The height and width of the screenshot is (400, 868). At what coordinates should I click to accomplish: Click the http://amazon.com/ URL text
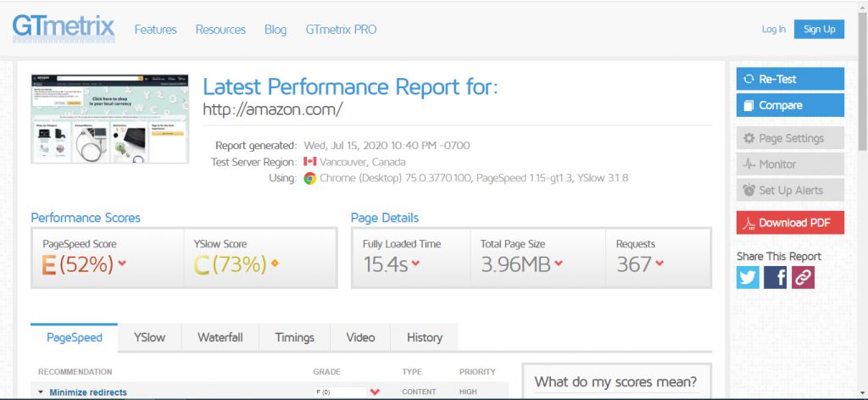pos(272,109)
